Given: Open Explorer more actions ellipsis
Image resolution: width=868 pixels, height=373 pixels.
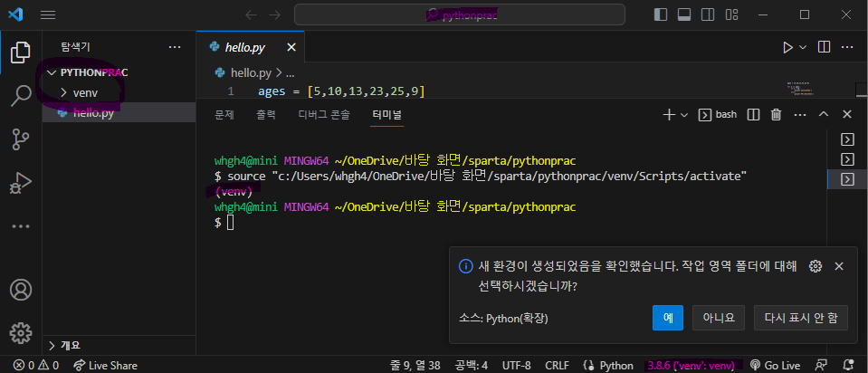Looking at the screenshot, I should click(x=175, y=48).
